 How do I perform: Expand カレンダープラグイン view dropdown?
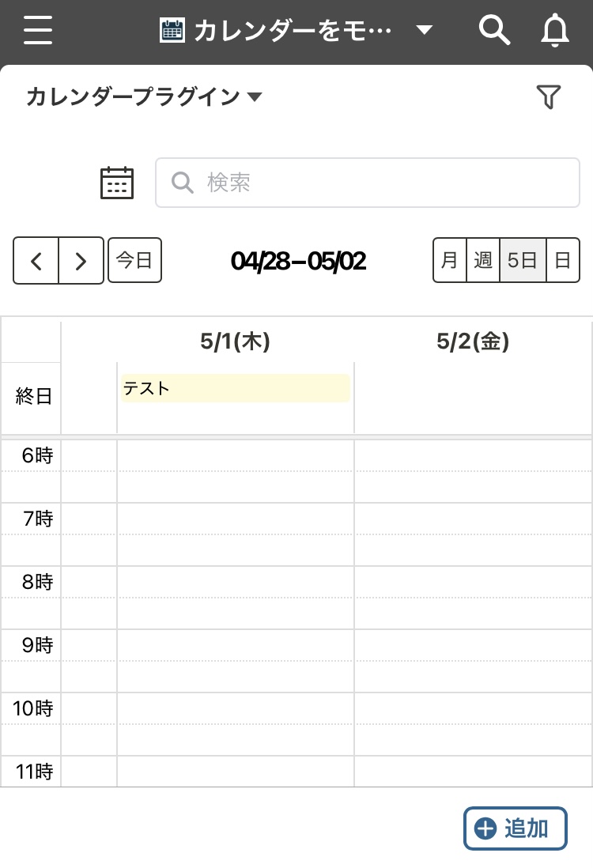tap(144, 97)
